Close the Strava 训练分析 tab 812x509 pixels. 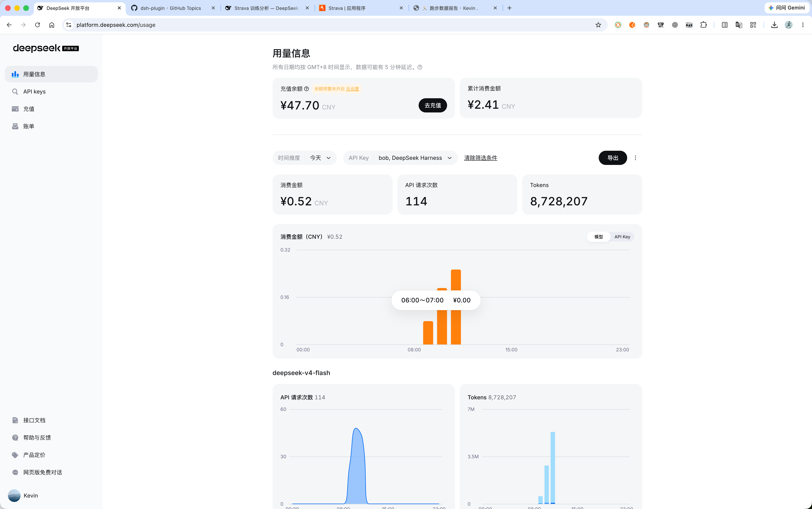click(307, 8)
